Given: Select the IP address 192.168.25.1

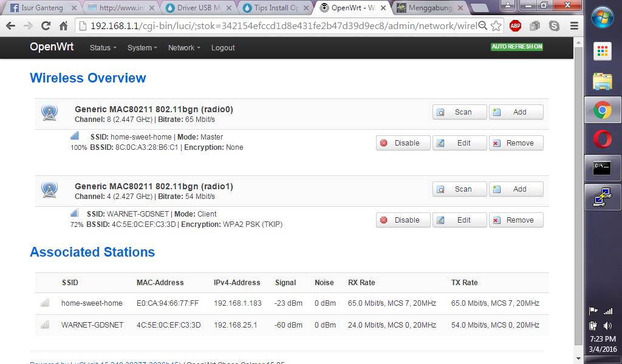Looking at the screenshot, I should pos(235,325).
